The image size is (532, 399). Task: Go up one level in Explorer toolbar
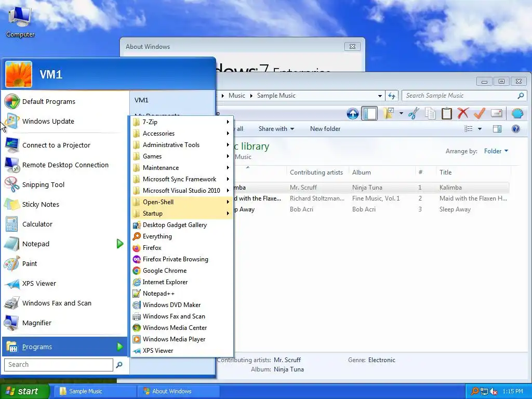[353, 114]
